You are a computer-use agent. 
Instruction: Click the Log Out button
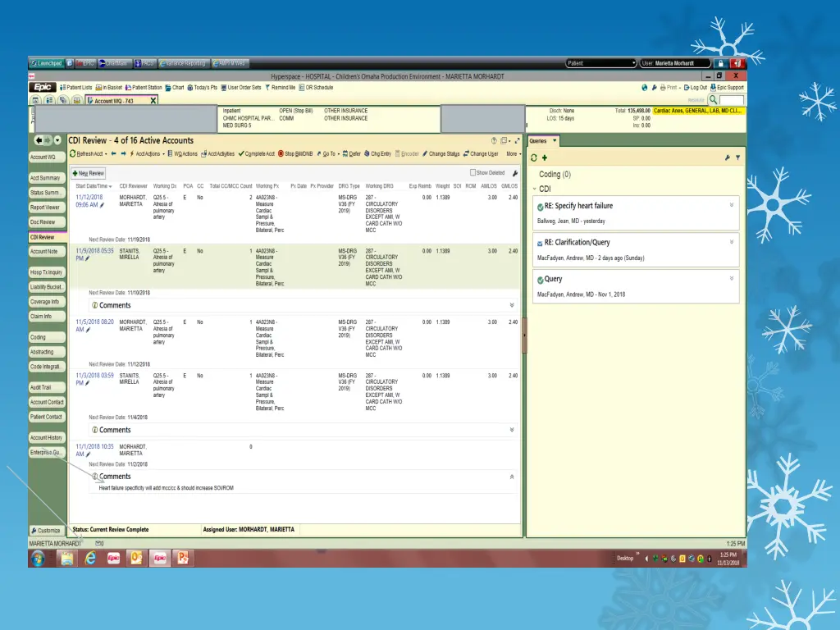click(696, 87)
